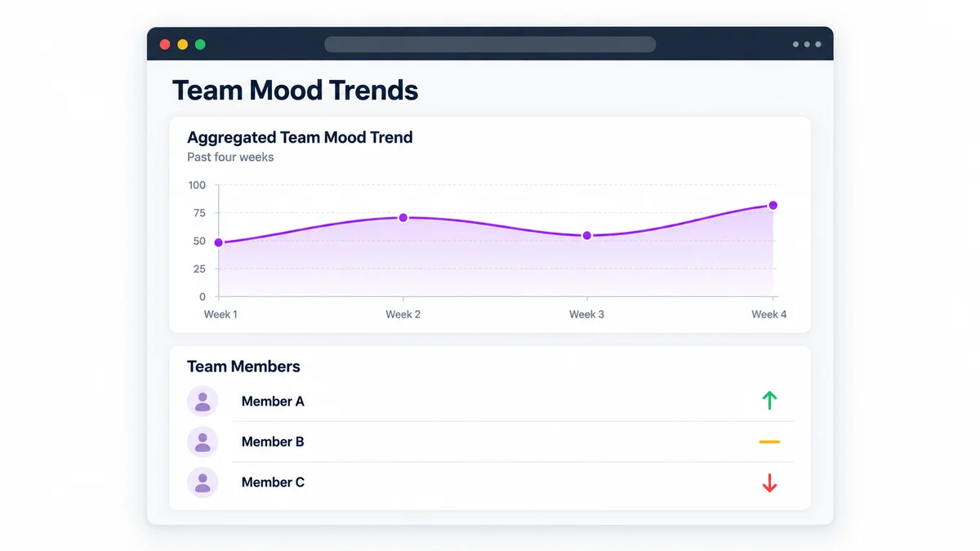Click the Week 1 axis label
The width and height of the screenshot is (980, 551).
click(x=220, y=314)
